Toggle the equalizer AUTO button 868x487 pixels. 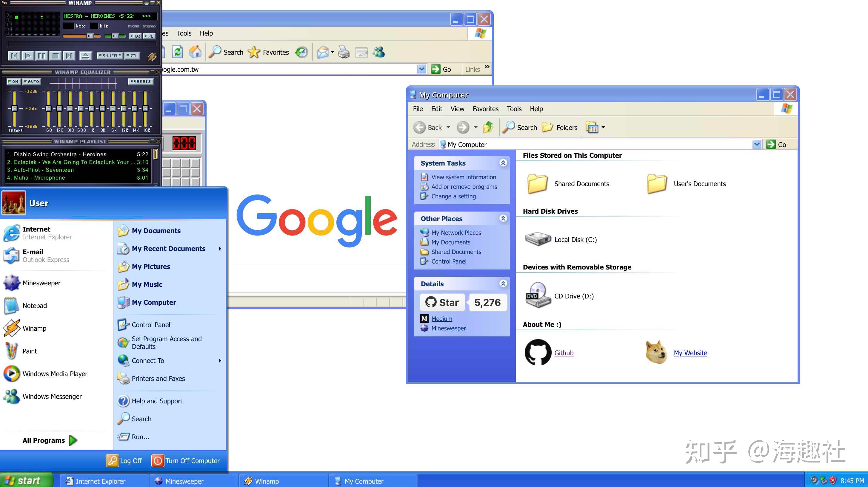[32, 82]
